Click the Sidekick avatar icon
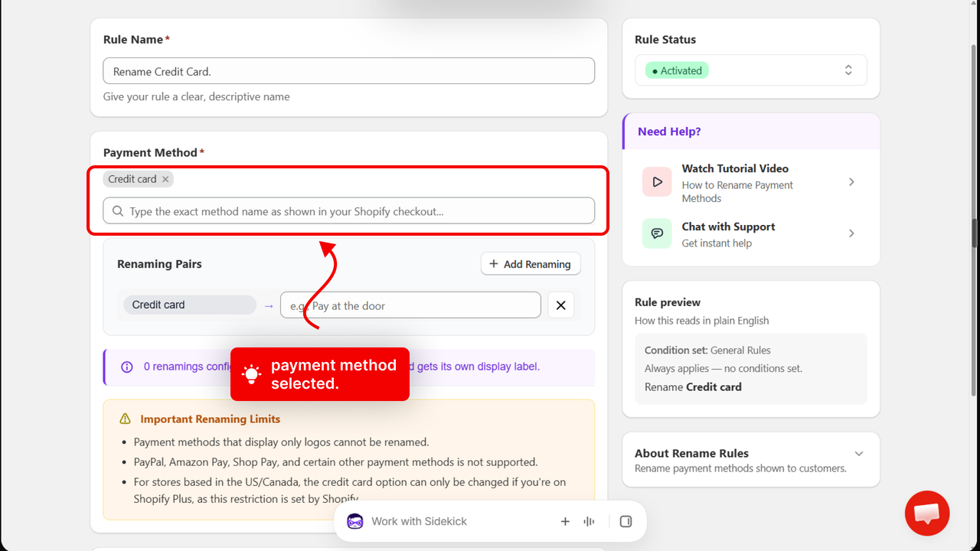Viewport: 980px width, 551px height. (x=355, y=521)
